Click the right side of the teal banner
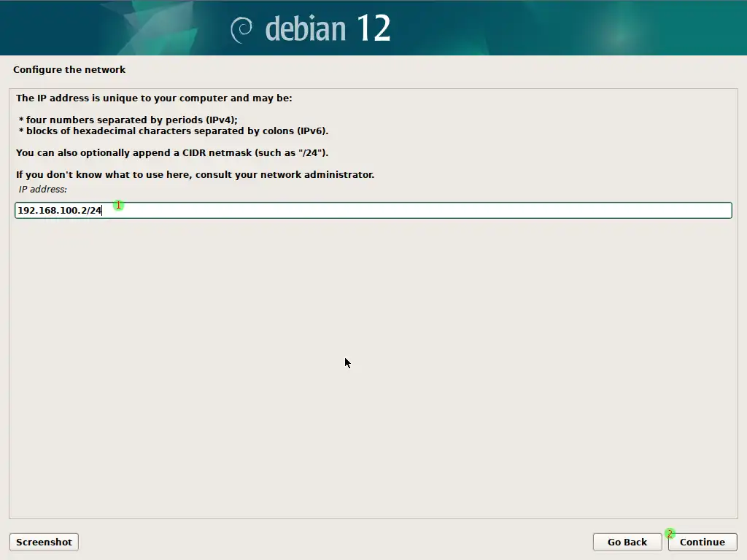 tap(620, 28)
